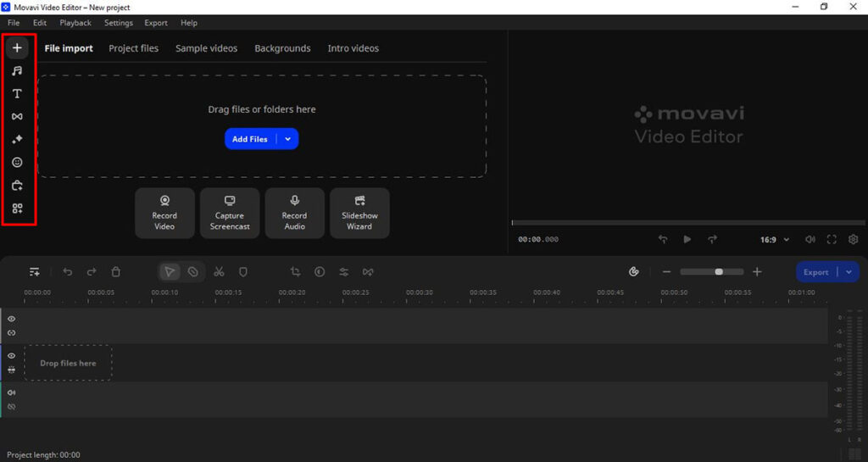868x462 pixels.
Task: Toggle preview volume speaker icon
Action: pyautogui.click(x=810, y=239)
